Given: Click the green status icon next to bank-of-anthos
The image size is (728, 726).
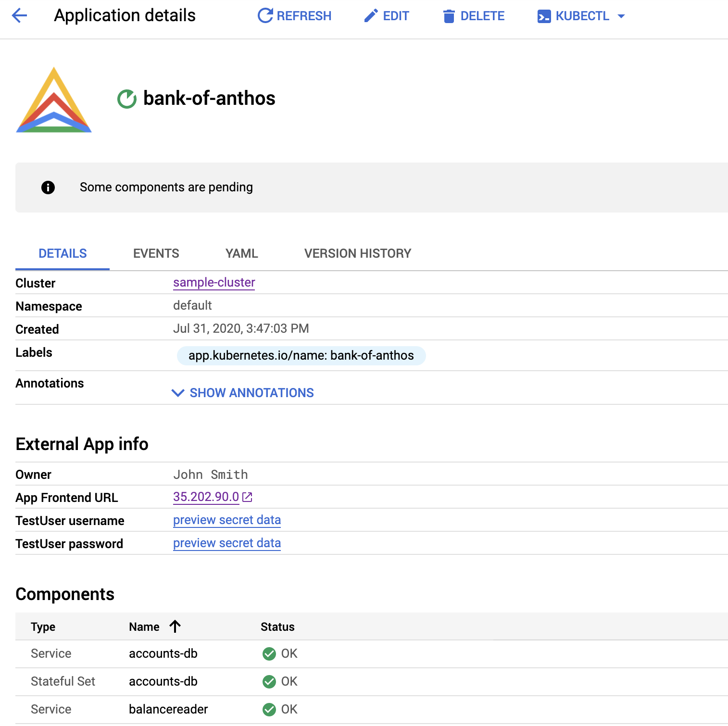Looking at the screenshot, I should pyautogui.click(x=126, y=99).
